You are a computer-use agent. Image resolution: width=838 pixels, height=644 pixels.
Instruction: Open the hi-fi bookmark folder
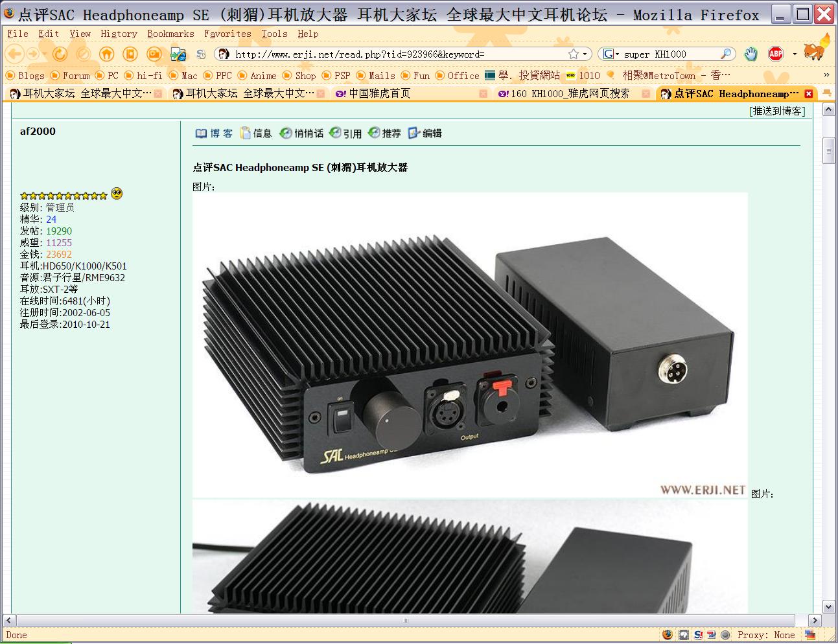(143, 76)
